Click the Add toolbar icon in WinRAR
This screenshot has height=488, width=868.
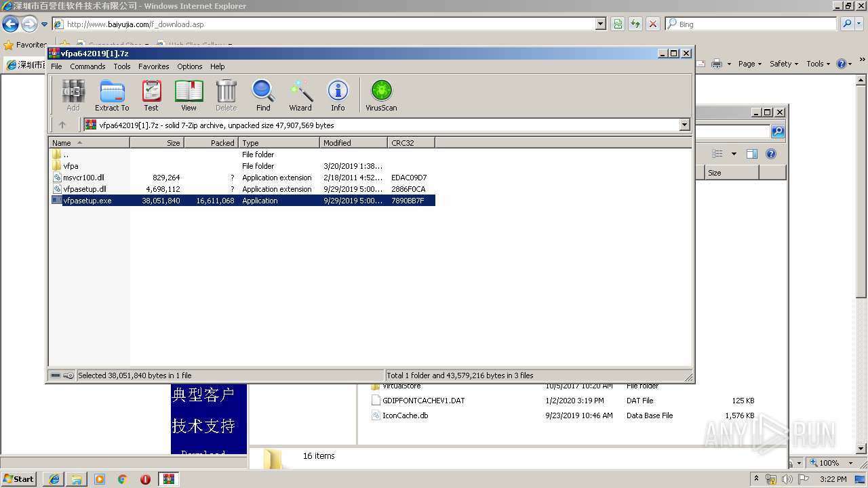pyautogui.click(x=73, y=96)
